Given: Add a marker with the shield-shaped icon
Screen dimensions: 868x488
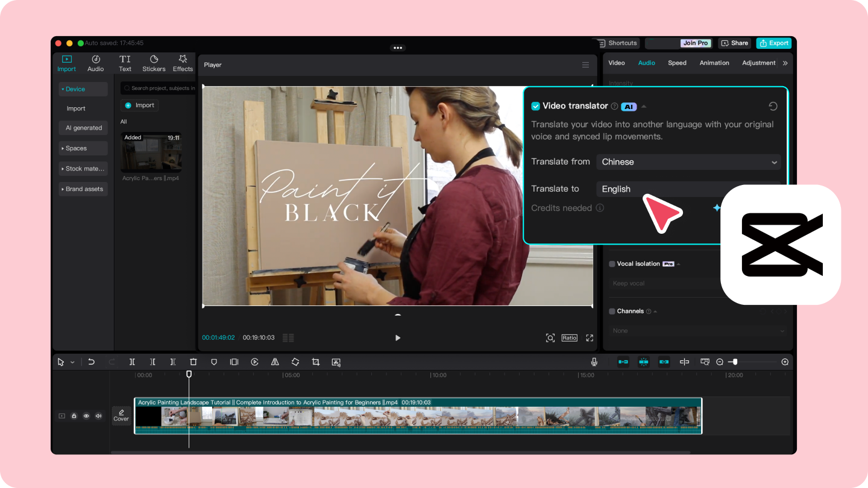Looking at the screenshot, I should click(214, 362).
